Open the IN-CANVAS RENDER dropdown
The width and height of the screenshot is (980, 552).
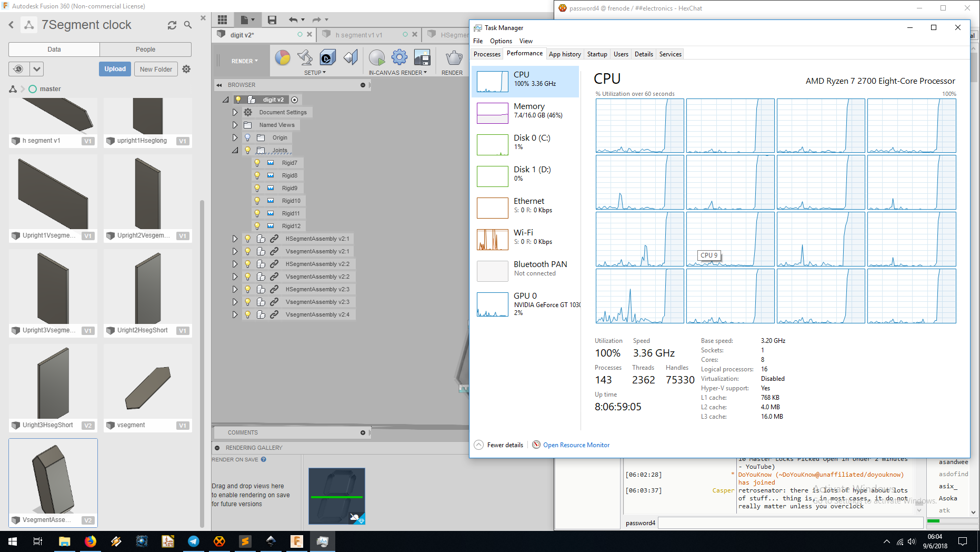(x=397, y=73)
